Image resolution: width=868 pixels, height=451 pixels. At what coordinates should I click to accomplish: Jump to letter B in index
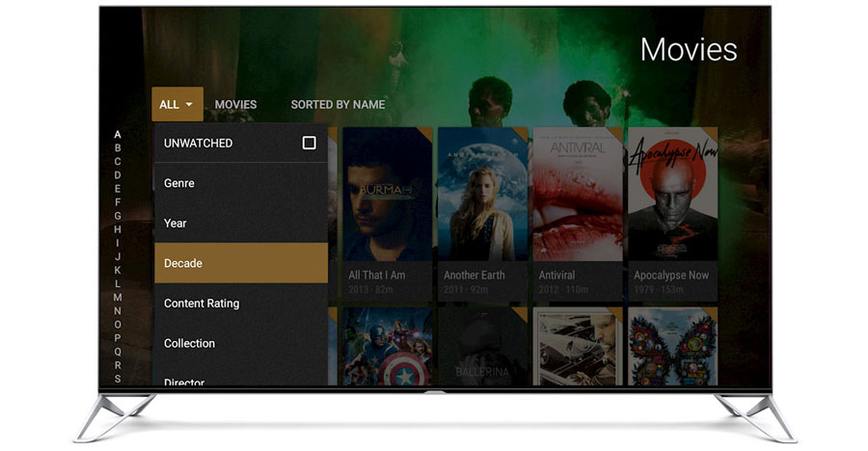point(118,147)
